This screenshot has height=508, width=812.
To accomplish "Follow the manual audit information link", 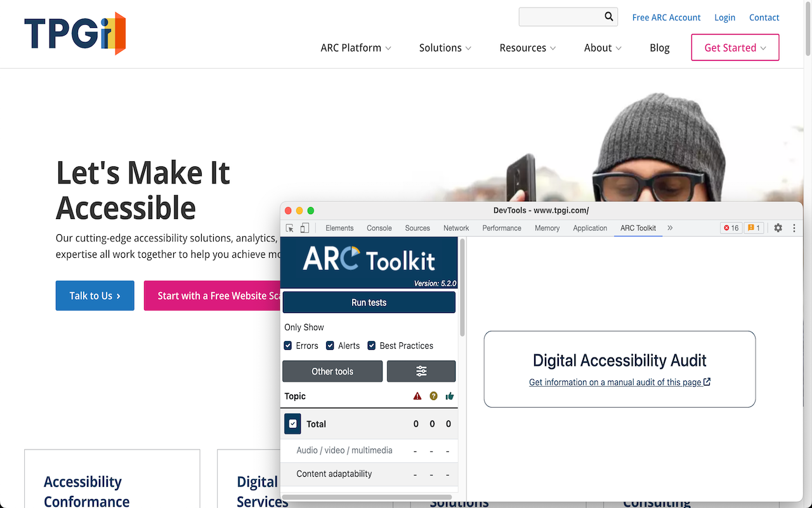I will [620, 382].
